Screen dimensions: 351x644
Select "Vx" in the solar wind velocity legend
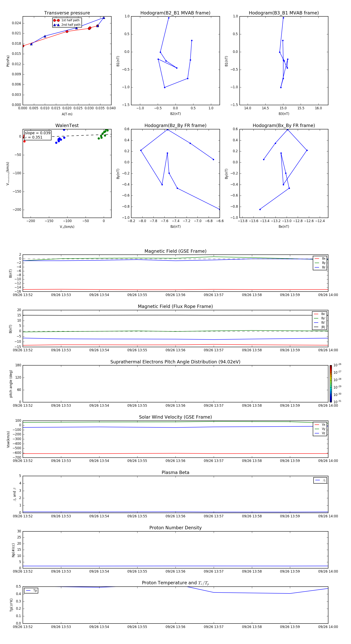[x=320, y=424]
